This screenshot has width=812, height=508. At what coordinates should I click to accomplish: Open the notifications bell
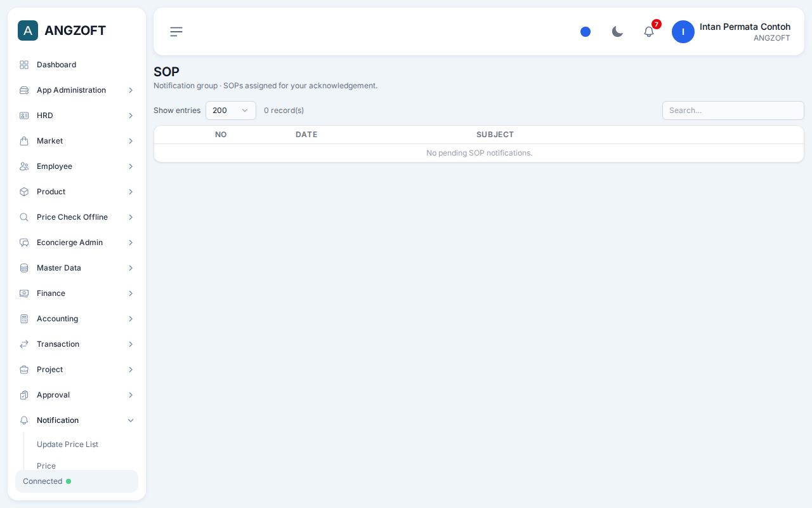(x=649, y=32)
